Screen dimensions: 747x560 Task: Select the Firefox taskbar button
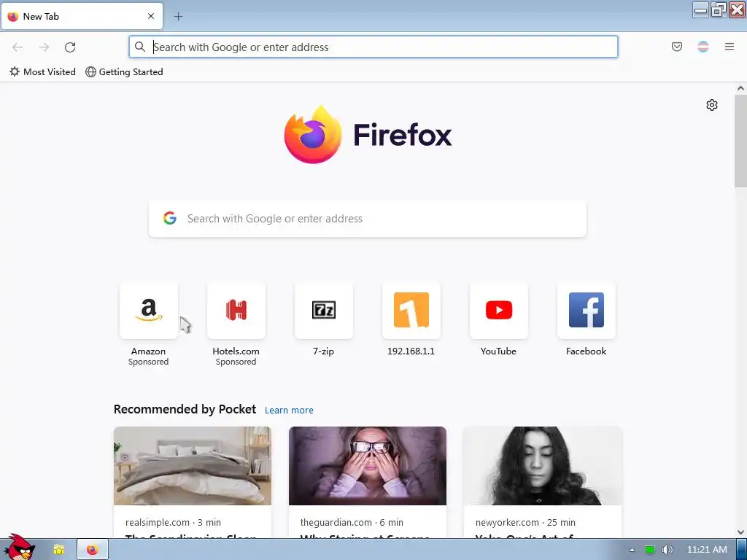point(93,550)
